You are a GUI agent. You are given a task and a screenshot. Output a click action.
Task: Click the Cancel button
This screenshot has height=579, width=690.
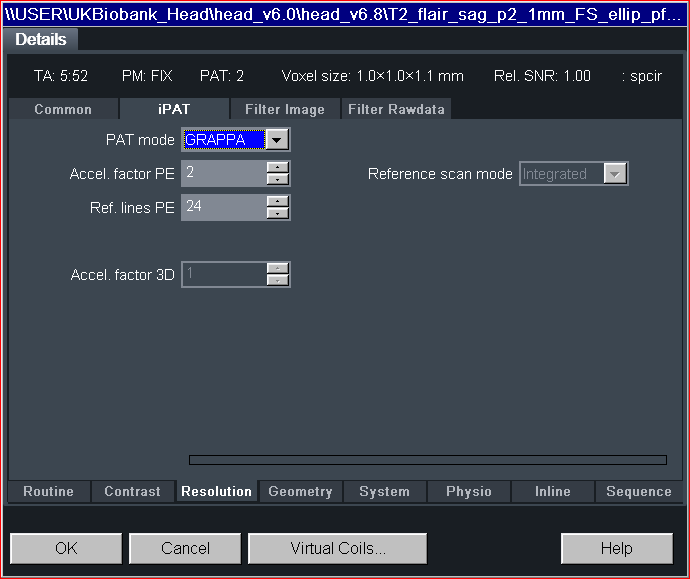tap(185, 548)
